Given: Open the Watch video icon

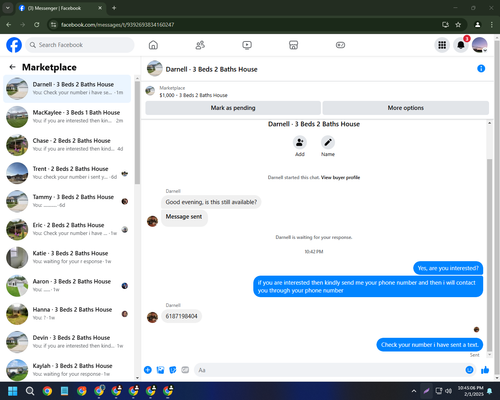Looking at the screenshot, I should point(247,45).
